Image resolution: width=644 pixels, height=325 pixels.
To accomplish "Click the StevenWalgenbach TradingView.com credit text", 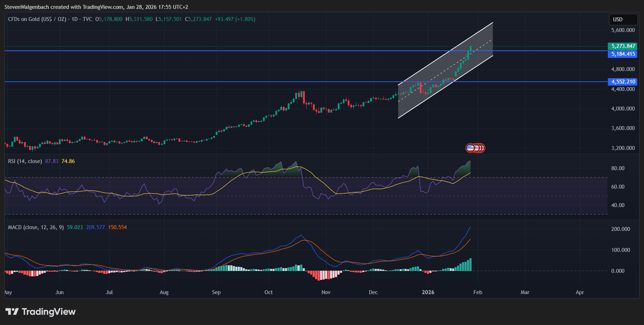I will 64,7.
